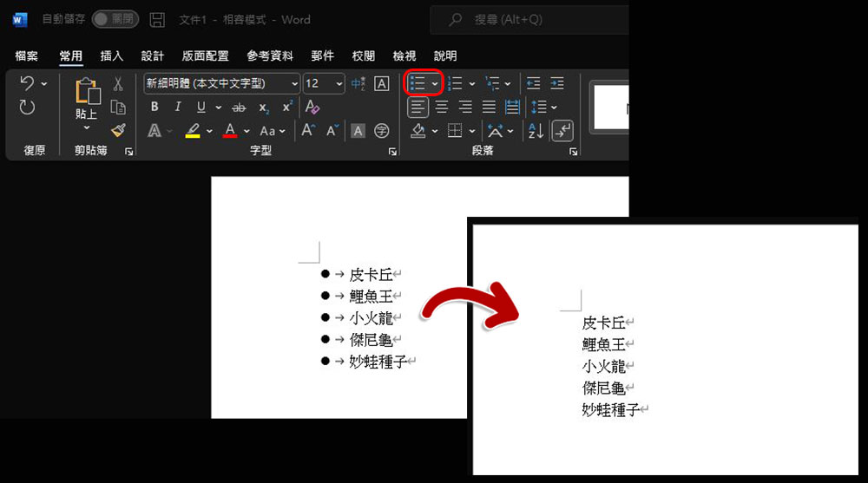Justify the paragraph text
The height and width of the screenshot is (483, 868).
click(x=489, y=107)
